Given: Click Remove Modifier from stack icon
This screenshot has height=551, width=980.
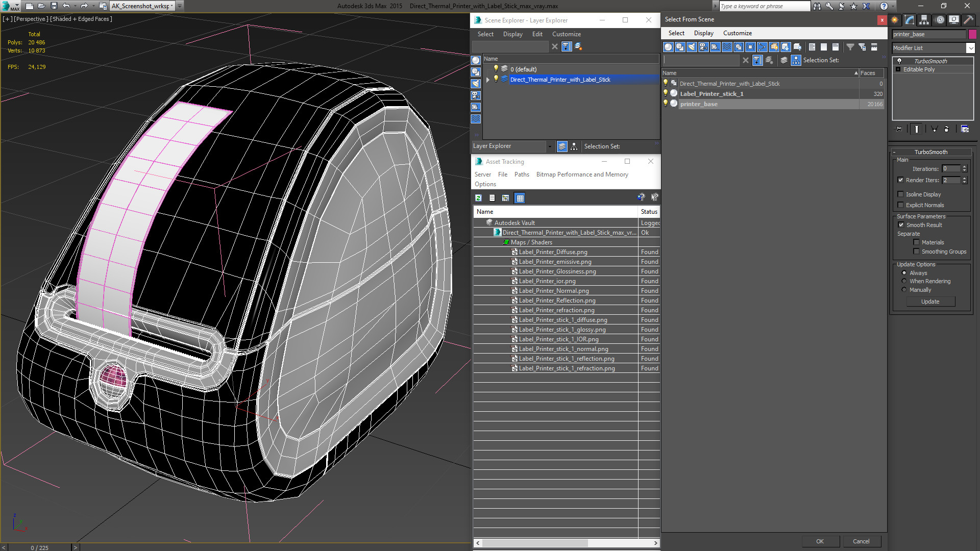Looking at the screenshot, I should pos(946,129).
